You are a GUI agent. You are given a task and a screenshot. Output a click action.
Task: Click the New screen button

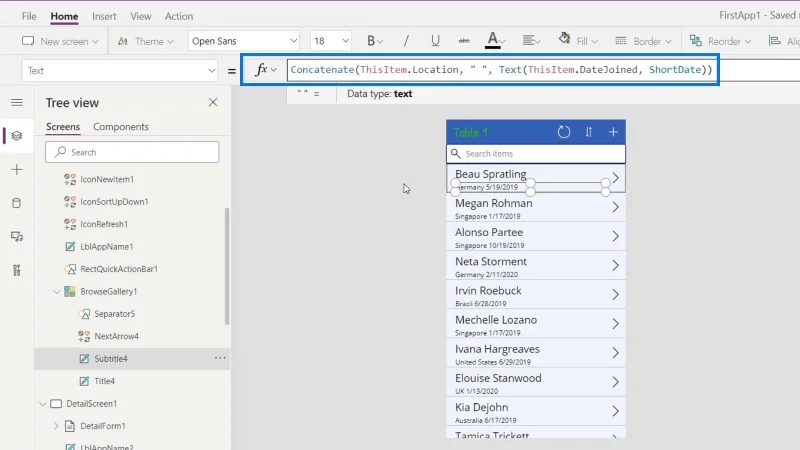click(x=60, y=41)
